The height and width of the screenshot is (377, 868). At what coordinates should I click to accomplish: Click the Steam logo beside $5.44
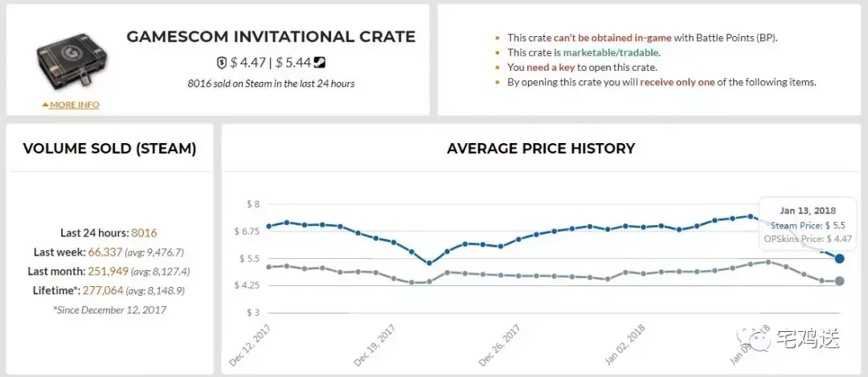pos(320,62)
